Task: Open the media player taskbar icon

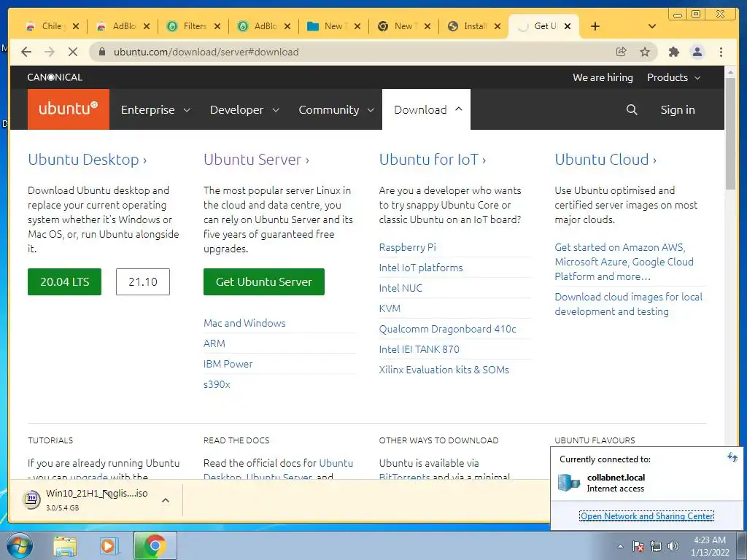Action: (108, 546)
